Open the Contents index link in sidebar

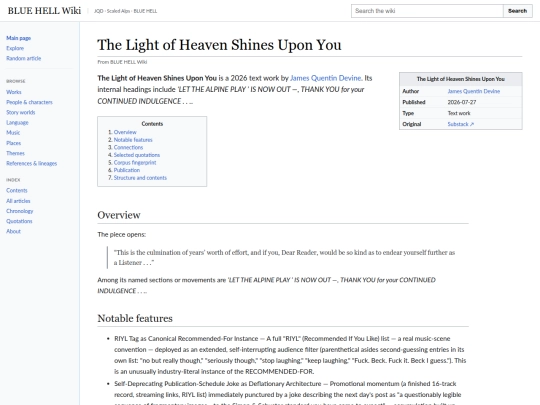tap(17, 190)
